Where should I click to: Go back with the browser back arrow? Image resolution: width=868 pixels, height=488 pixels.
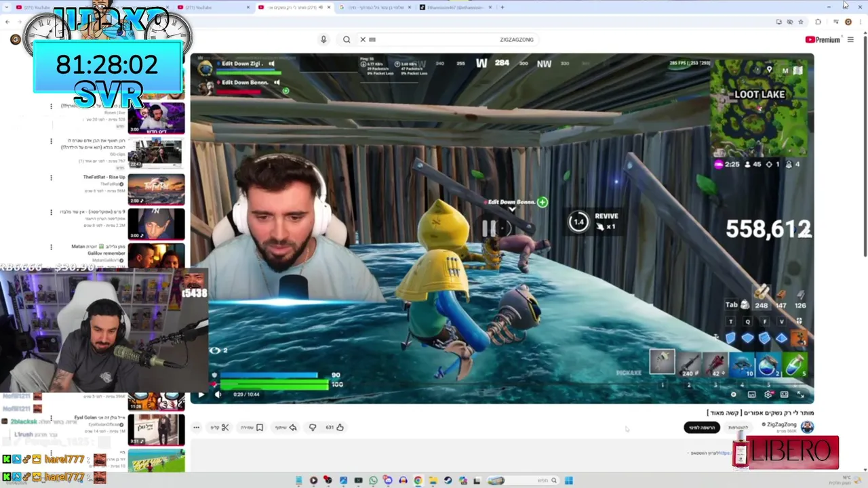pyautogui.click(x=7, y=22)
